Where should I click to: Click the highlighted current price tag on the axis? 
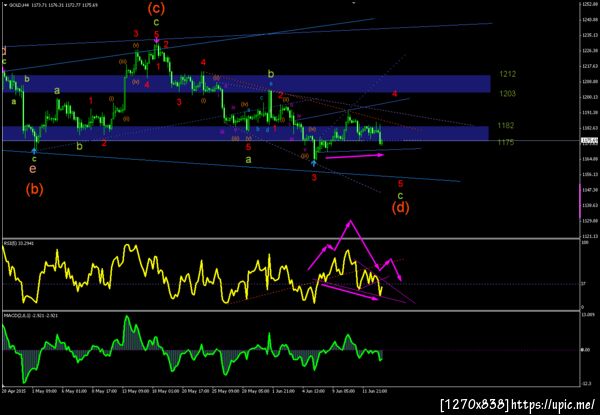[x=589, y=141]
